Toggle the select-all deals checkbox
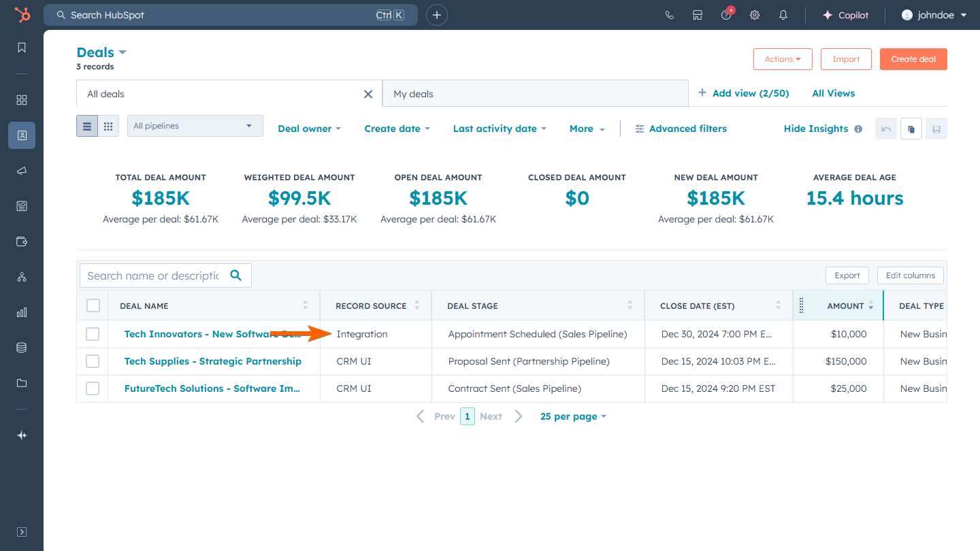 (93, 305)
